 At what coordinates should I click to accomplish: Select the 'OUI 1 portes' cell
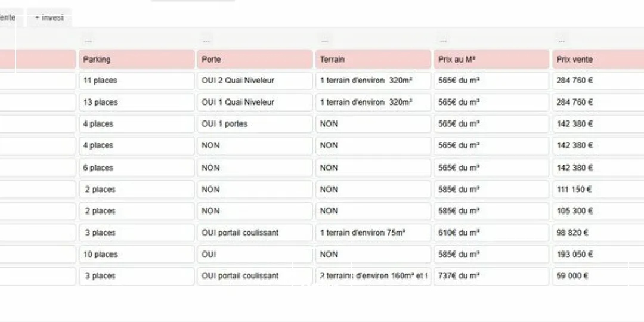pos(255,124)
